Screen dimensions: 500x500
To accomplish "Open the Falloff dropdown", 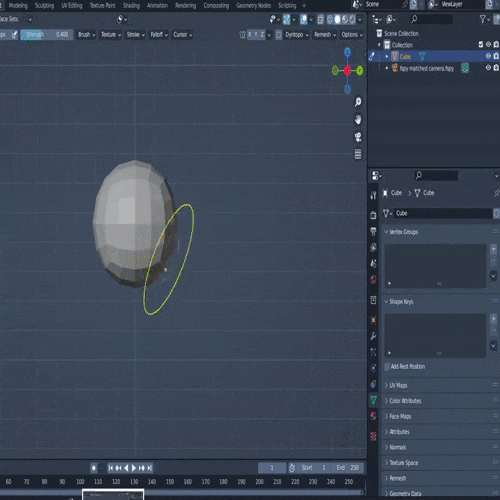I will (159, 35).
